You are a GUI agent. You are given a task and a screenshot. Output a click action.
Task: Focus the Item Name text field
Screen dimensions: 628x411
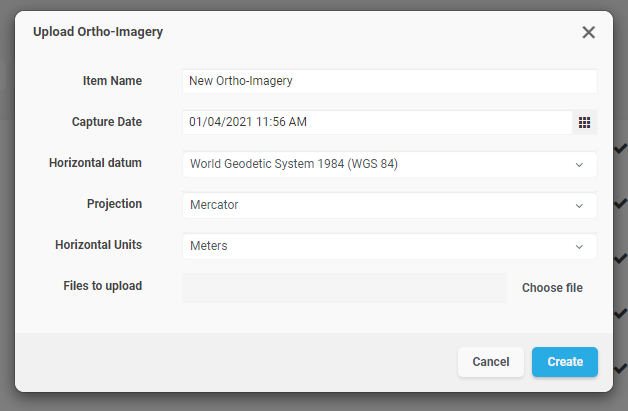[x=390, y=81]
